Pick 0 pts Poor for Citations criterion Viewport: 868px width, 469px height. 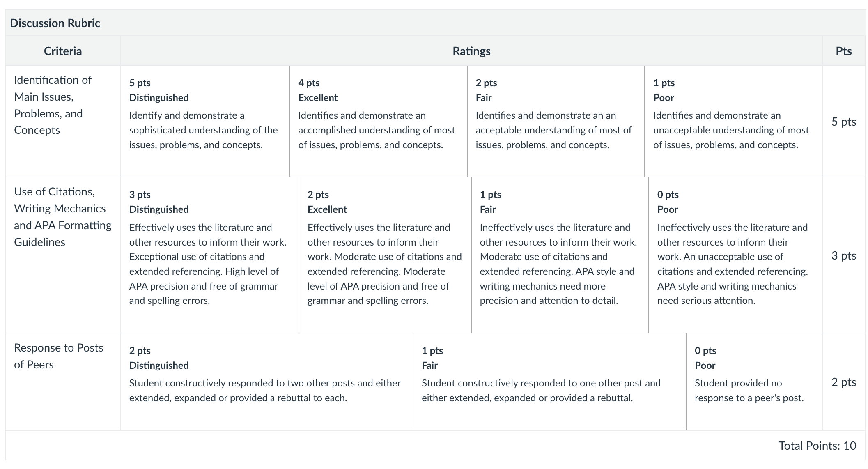pyautogui.click(x=736, y=255)
